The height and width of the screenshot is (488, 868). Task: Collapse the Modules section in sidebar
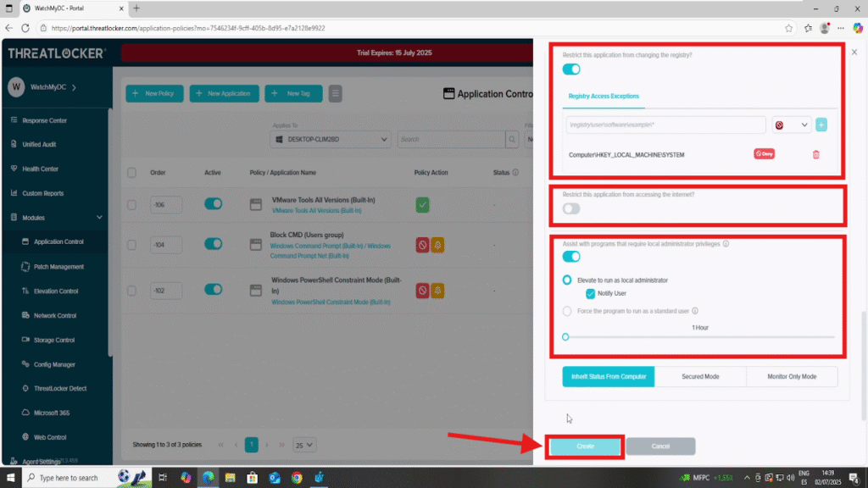pyautogui.click(x=99, y=218)
